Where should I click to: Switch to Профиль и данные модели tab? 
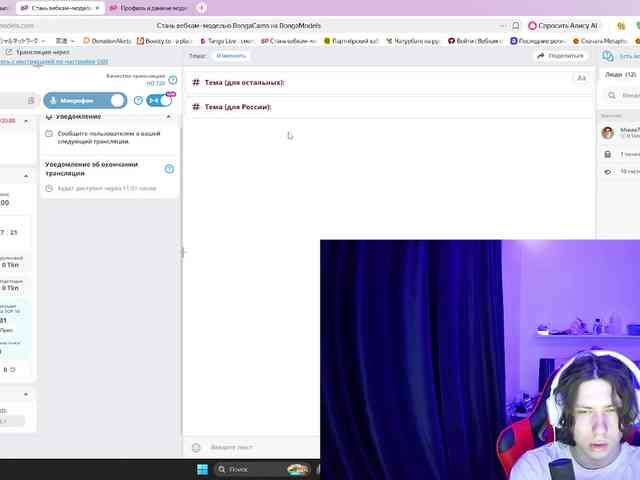[x=150, y=8]
